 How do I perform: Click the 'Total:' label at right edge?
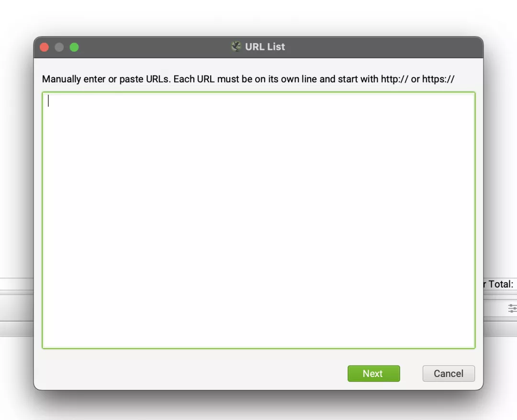501,284
